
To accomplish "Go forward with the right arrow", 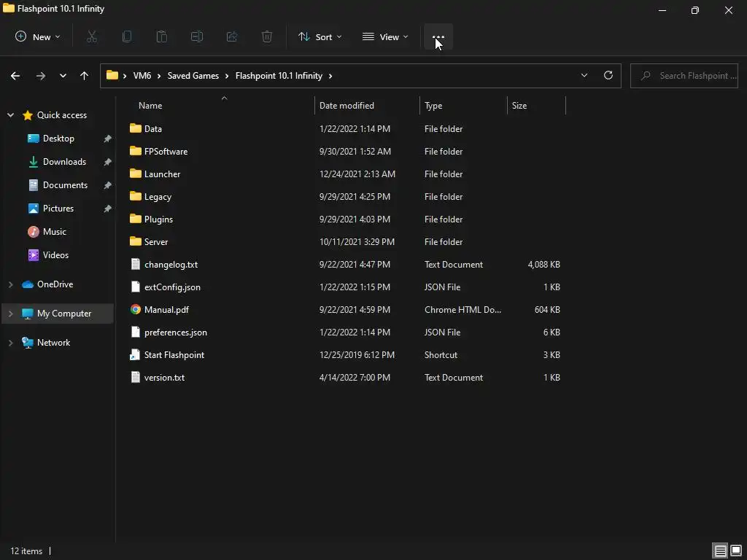I will coord(41,76).
